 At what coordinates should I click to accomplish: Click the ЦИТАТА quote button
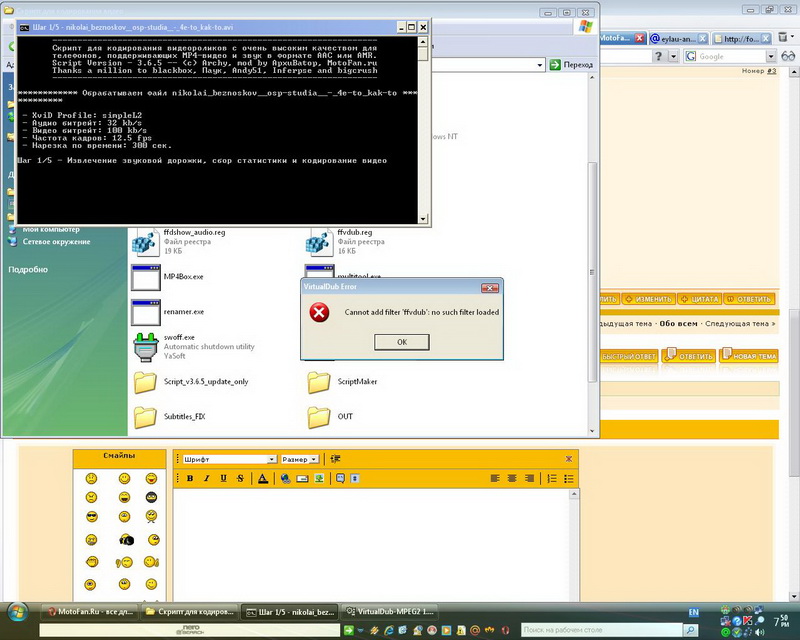[x=699, y=299]
